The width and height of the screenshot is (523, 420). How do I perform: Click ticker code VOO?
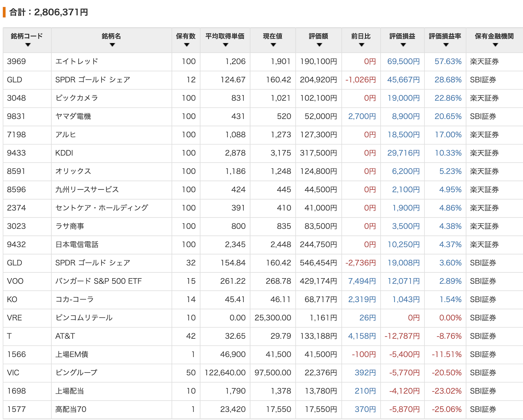click(15, 281)
